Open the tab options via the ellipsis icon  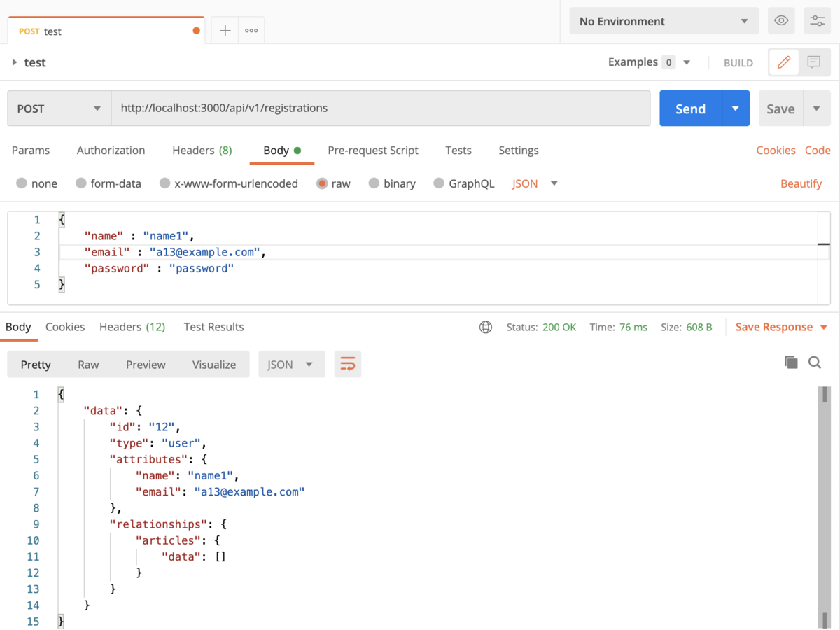251,29
